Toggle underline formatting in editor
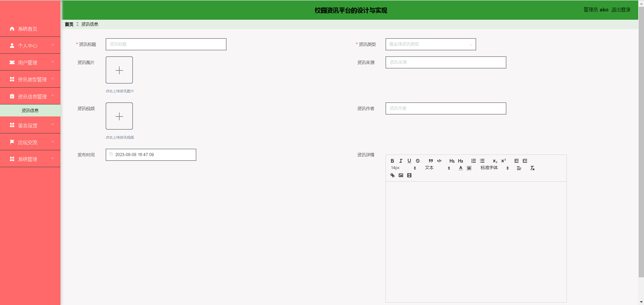The image size is (644, 305). 409,161
